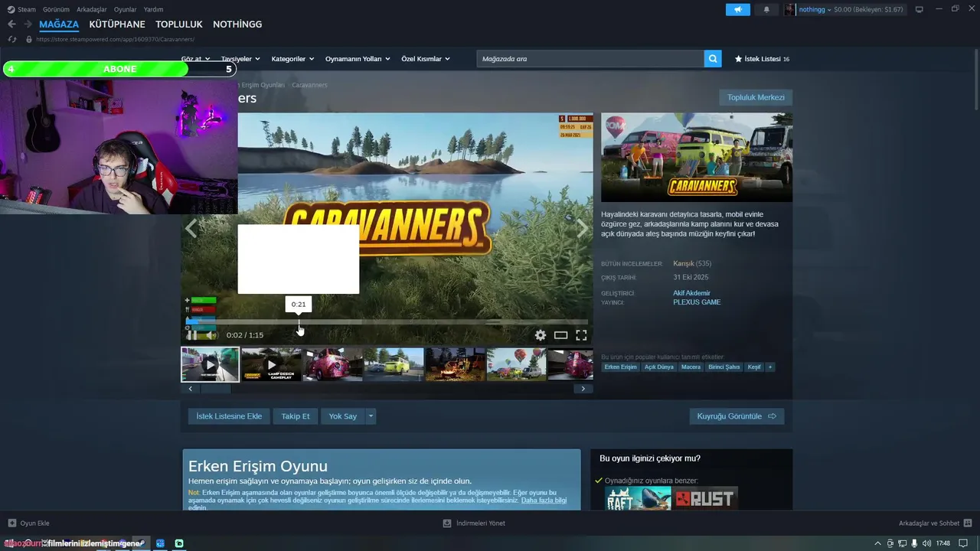Screen dimensions: 980x551
Task: Select the Macera tag
Action: point(691,367)
